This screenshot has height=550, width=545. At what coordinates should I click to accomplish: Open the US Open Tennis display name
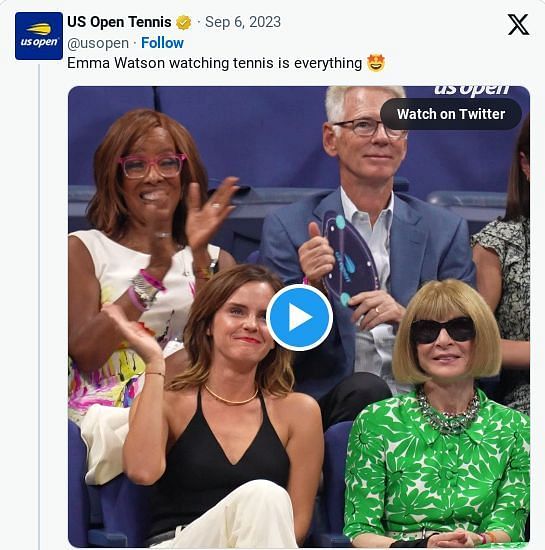click(x=119, y=22)
